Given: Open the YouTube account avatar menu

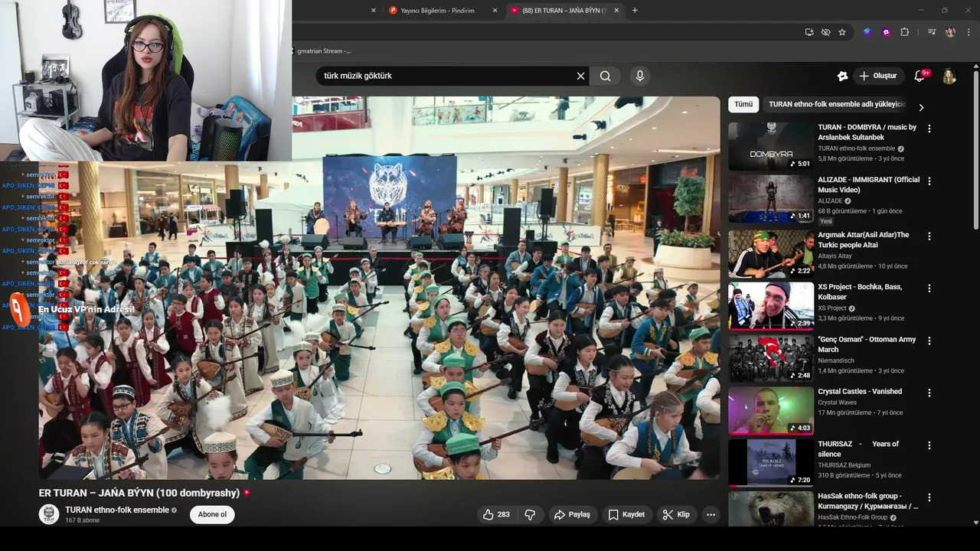Looking at the screenshot, I should (949, 76).
